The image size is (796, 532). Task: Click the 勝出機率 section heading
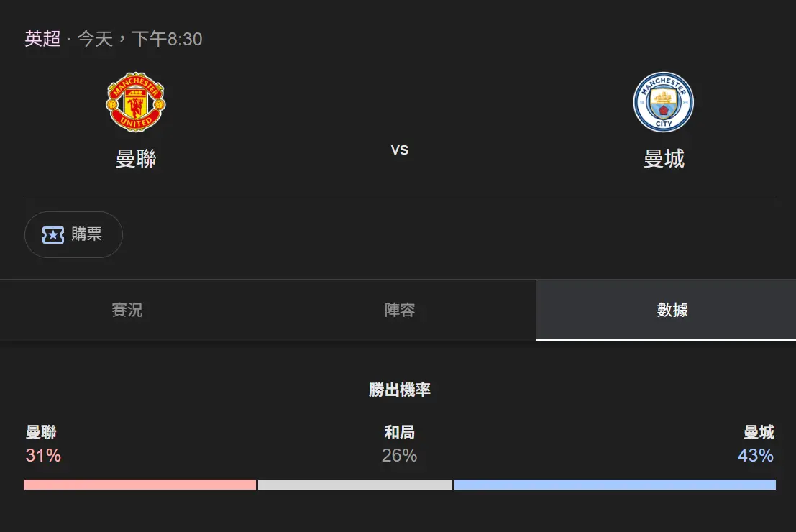[399, 390]
